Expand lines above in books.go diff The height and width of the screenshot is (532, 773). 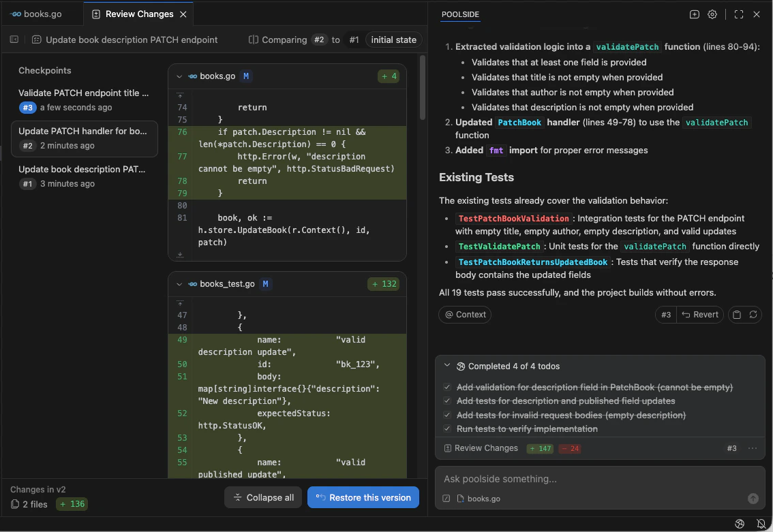(180, 95)
